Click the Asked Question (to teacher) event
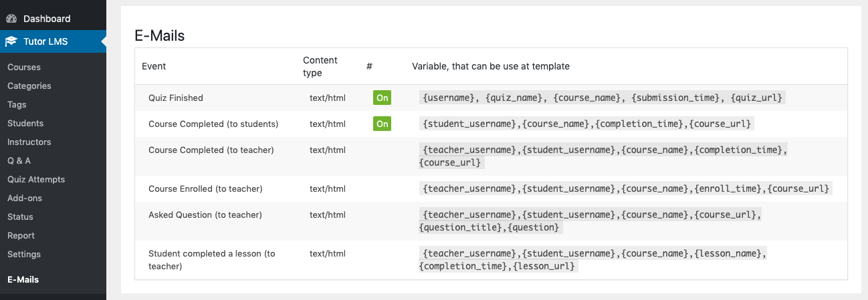 (205, 214)
